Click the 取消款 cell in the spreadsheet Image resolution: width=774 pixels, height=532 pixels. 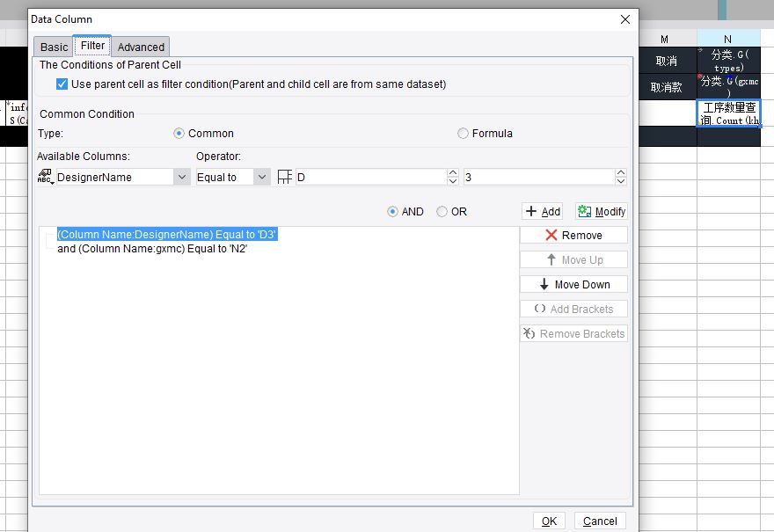point(667,87)
